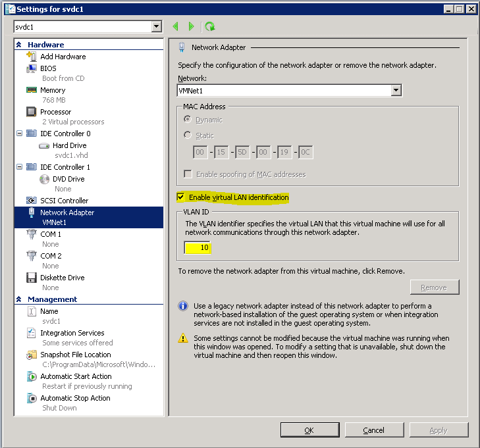The height and width of the screenshot is (448, 480).
Task: Click the green refresh icon
Action: click(210, 26)
